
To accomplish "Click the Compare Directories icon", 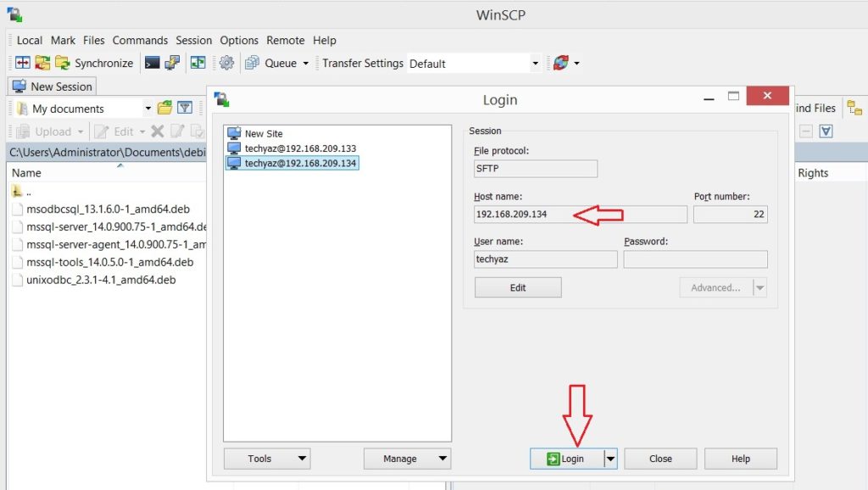I will [22, 63].
